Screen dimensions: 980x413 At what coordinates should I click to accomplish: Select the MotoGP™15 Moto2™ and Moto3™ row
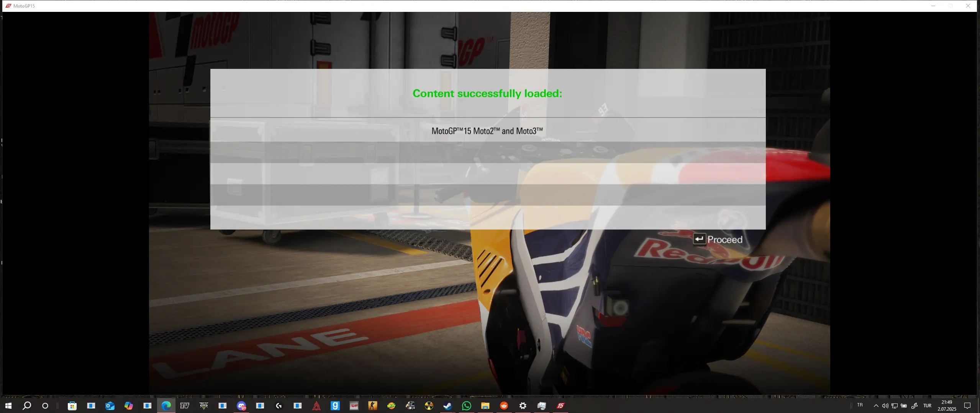(488, 131)
